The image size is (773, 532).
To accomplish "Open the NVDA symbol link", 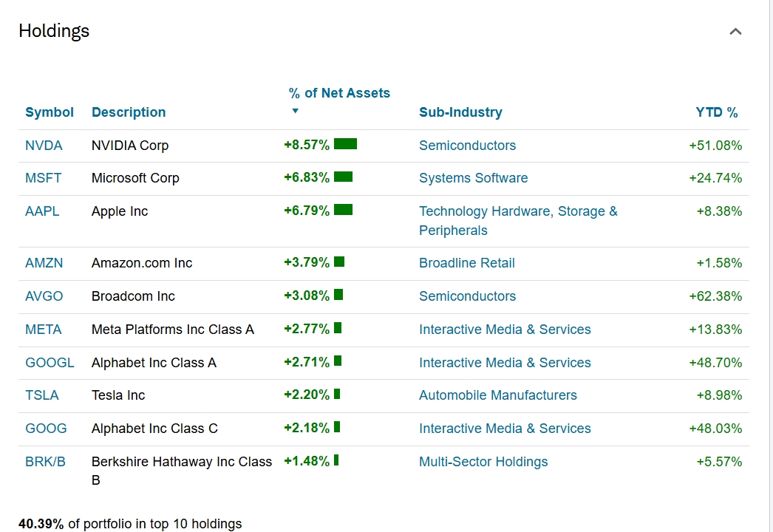I will click(44, 146).
